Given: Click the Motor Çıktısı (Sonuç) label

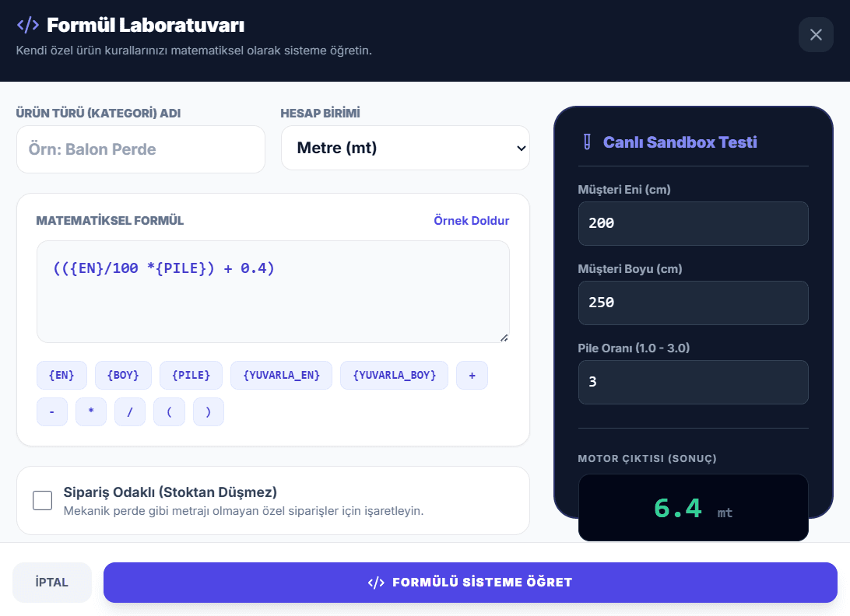Looking at the screenshot, I should [648, 458].
